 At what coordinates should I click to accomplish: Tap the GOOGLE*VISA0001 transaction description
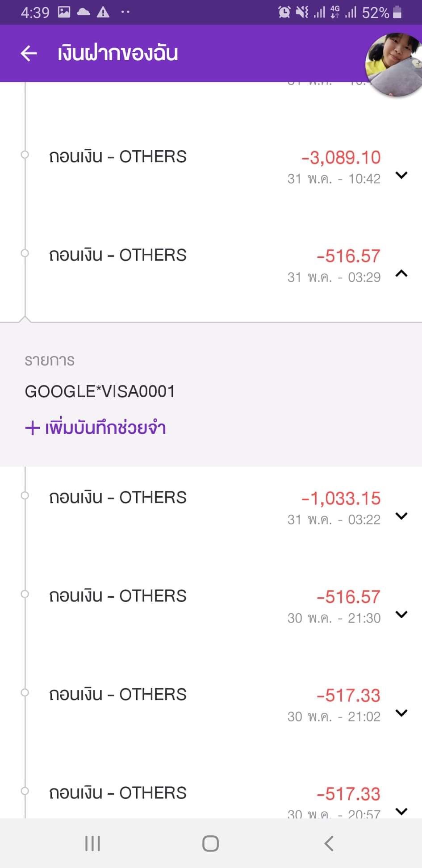[100, 392]
